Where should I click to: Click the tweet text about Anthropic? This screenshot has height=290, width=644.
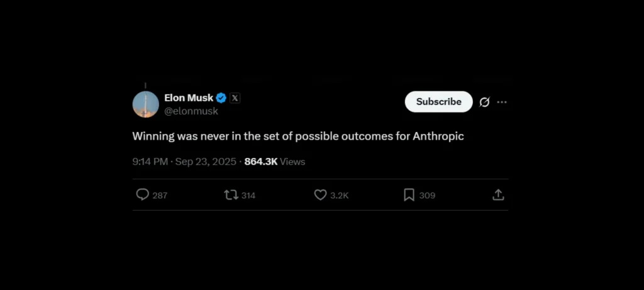[x=298, y=136]
